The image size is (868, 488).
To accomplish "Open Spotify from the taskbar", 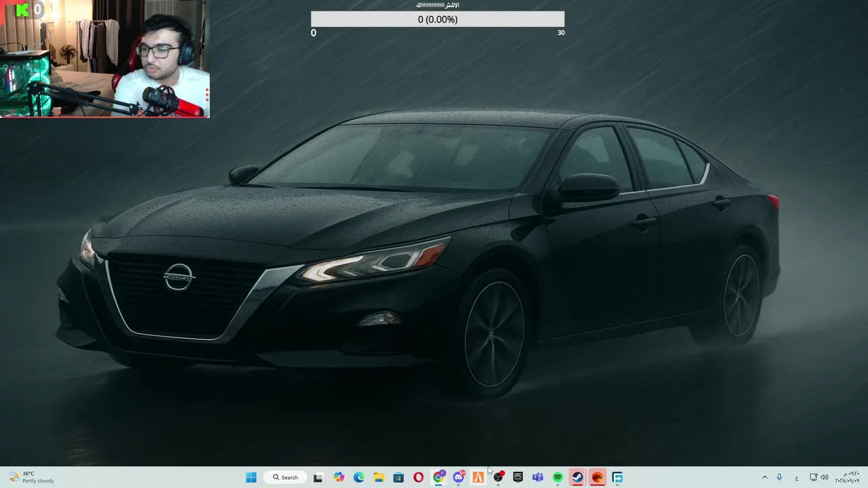I will pyautogui.click(x=557, y=477).
